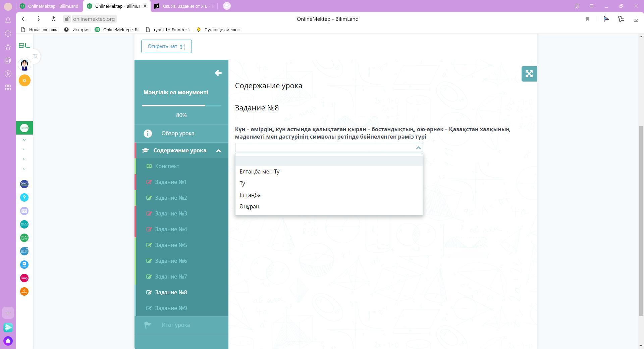Collapse sidebar with the back arrow
Viewport: 644px width, 349px height.
pyautogui.click(x=218, y=73)
